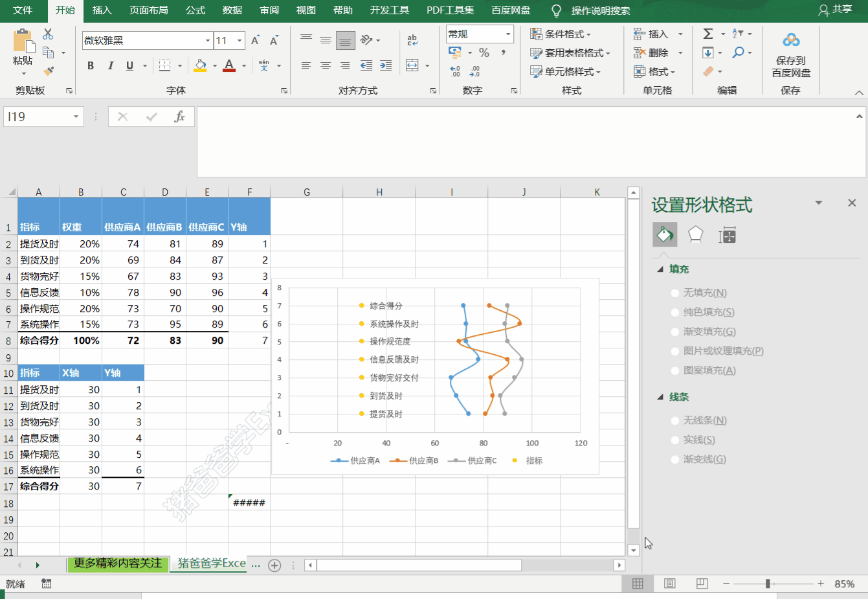Align text left in cell
The width and height of the screenshot is (868, 599).
tap(306, 65)
